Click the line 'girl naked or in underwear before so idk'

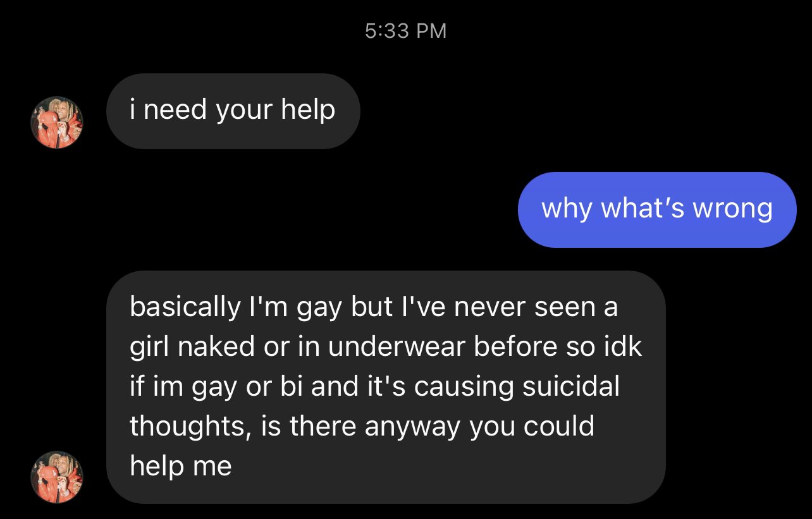tap(386, 347)
